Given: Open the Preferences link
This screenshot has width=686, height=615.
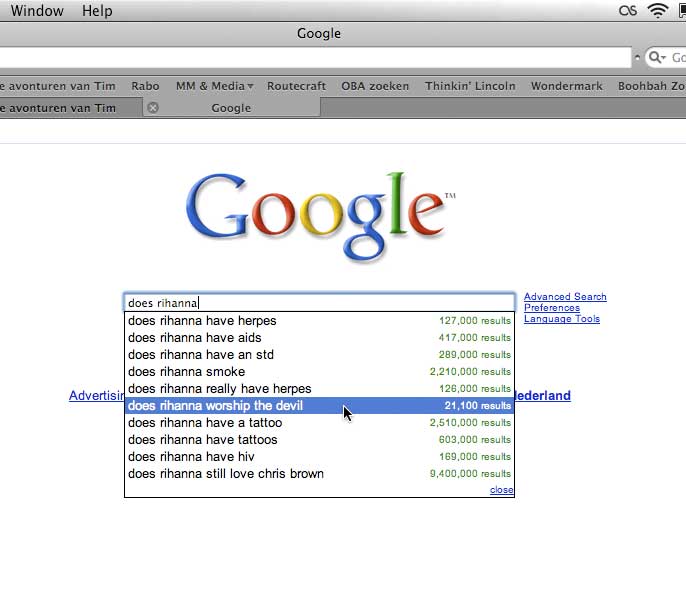Looking at the screenshot, I should [x=552, y=308].
